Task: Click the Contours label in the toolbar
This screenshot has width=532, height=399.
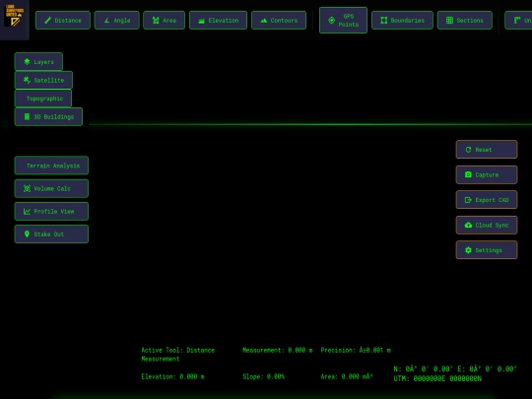Action: tap(284, 21)
